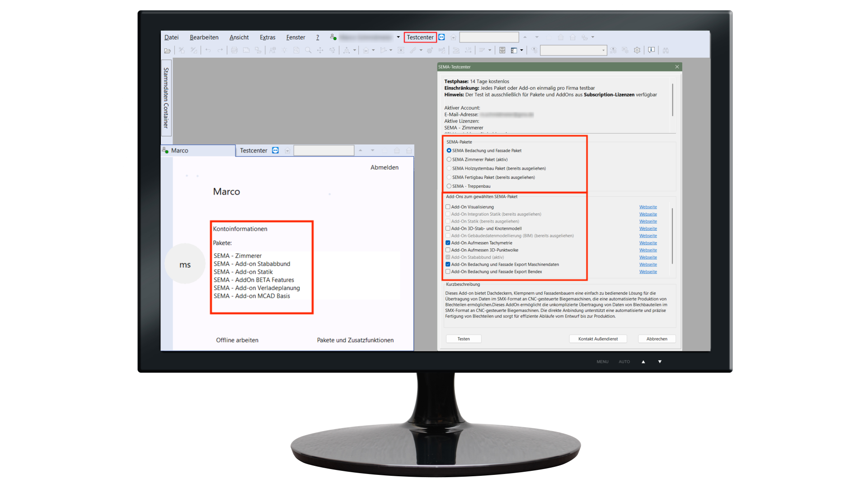Open the empty combo box in second toolbar row
Screen dimensions: 868x488
tap(573, 51)
